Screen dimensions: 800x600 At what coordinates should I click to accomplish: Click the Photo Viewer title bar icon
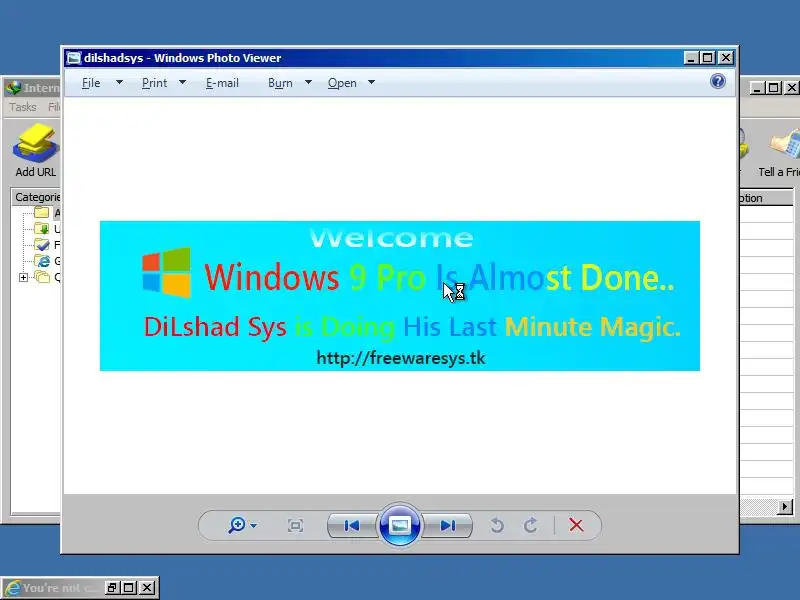(74, 58)
